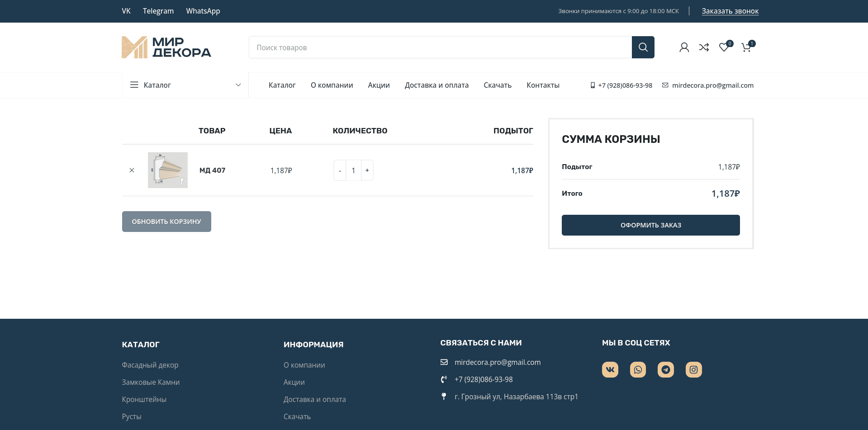
Task: Click the header email mirdecora.pro@gmail.com
Action: tap(713, 85)
